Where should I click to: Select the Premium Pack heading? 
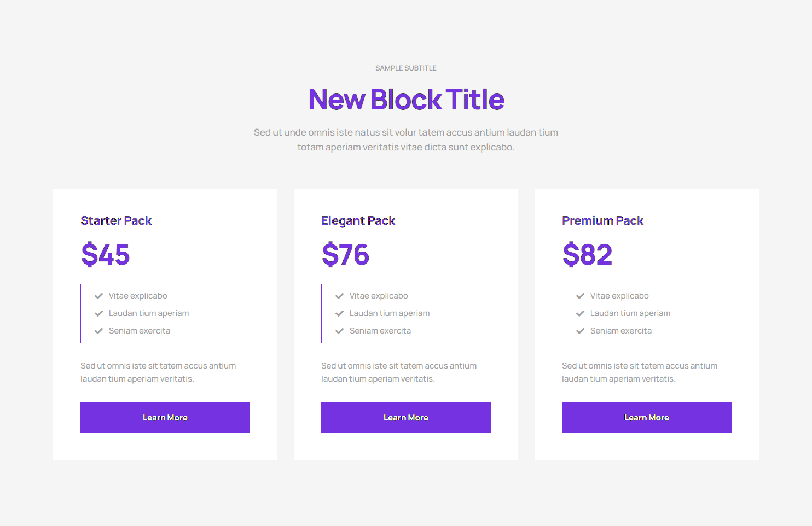point(602,220)
